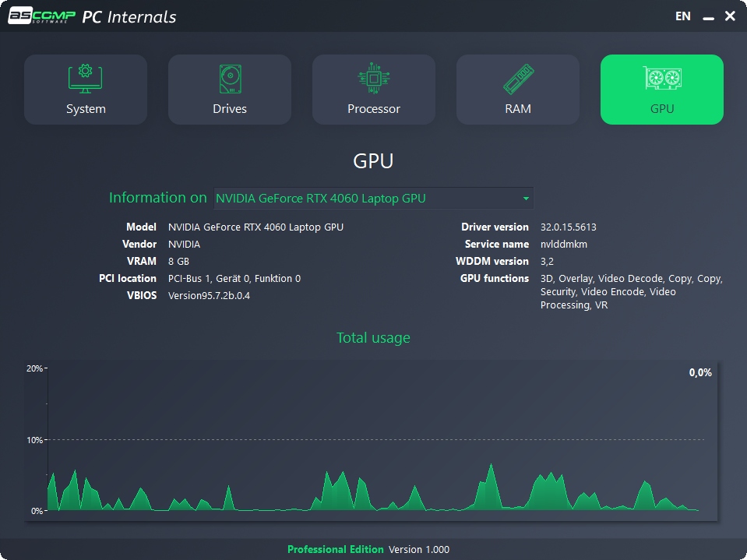Screen dimensions: 747x560
Task: Select the GPU graphics card icon
Action: click(662, 78)
